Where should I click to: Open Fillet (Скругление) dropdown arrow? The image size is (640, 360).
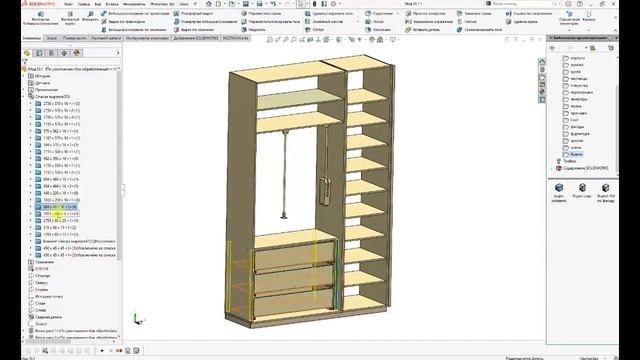tap(398, 13)
